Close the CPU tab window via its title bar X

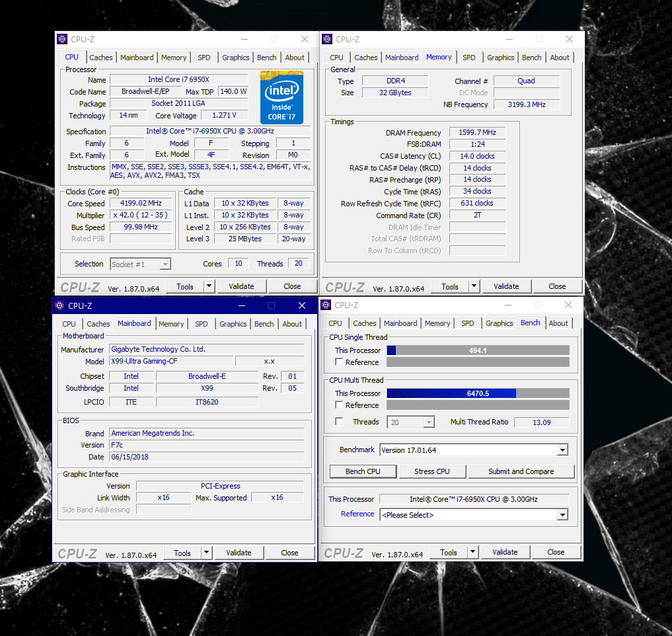pos(305,40)
